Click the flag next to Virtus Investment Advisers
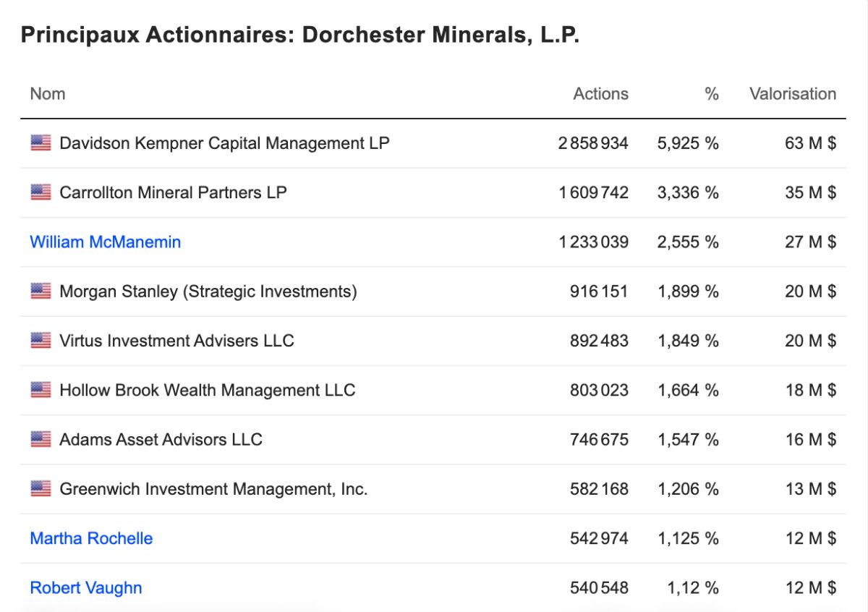This screenshot has width=868, height=612. 41,341
